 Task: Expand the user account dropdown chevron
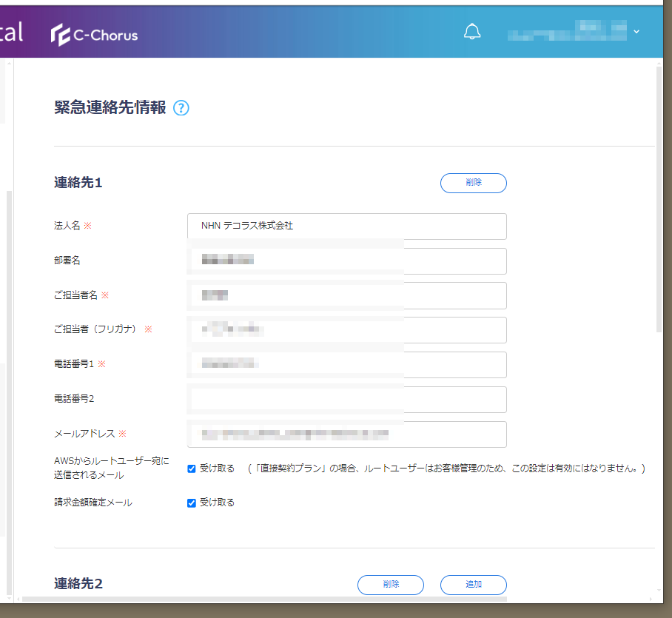click(636, 32)
